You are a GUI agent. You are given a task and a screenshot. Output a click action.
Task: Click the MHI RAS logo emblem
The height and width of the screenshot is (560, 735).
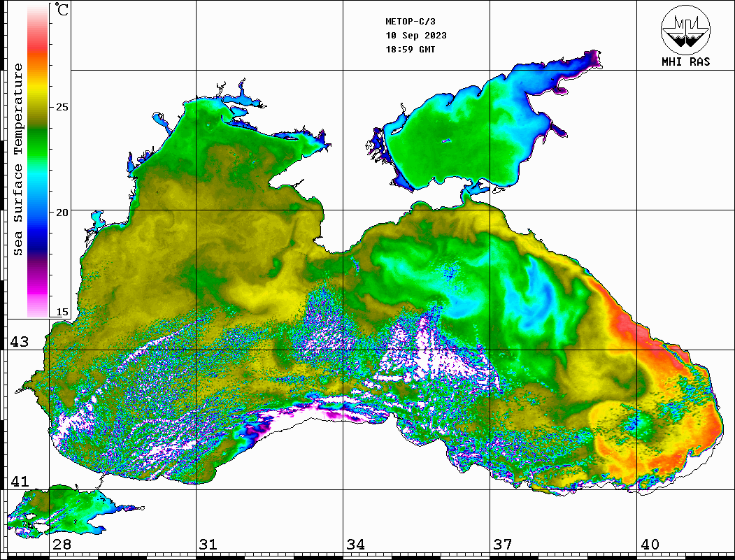[x=685, y=29]
